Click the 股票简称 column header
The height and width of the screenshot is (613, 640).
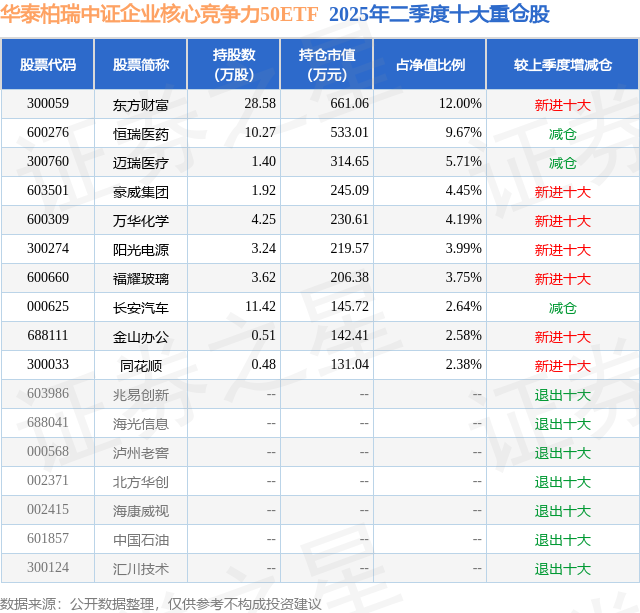pos(141,64)
